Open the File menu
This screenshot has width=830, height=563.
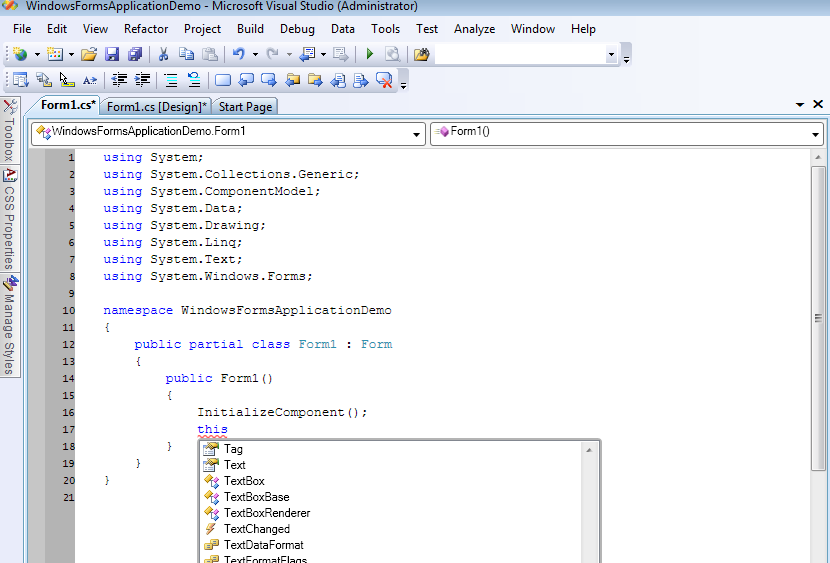pyautogui.click(x=22, y=29)
